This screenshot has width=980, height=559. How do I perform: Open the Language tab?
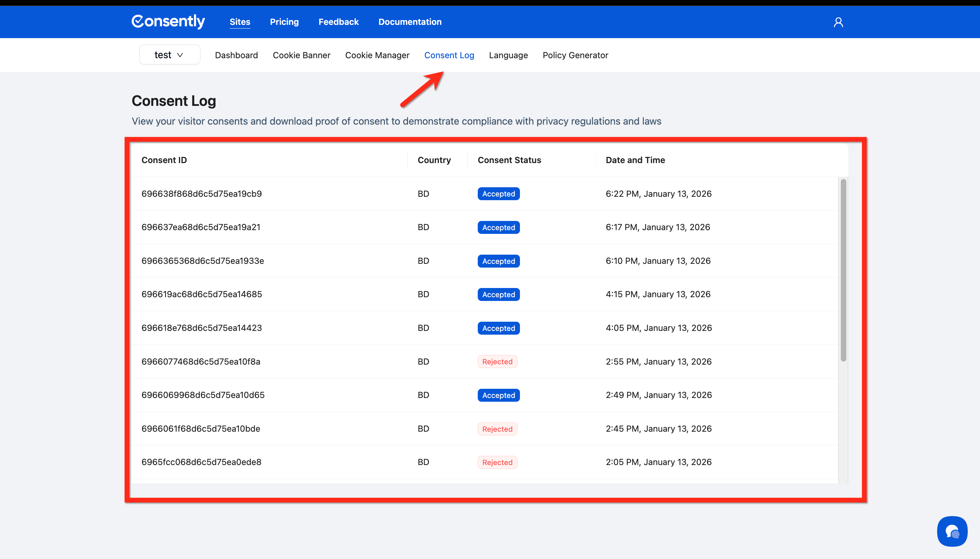[x=508, y=55]
